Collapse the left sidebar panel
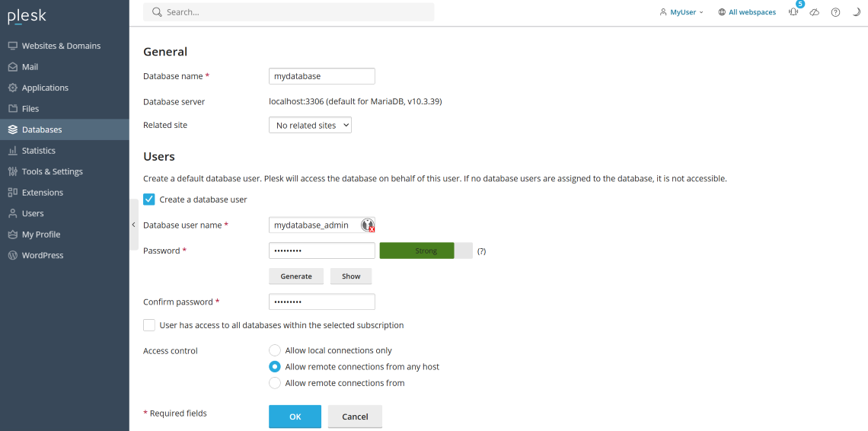Screen dimensions: 868x431 coord(134,225)
